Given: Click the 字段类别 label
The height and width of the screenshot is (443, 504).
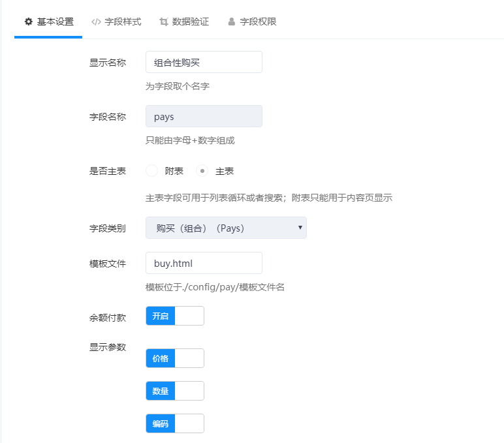Looking at the screenshot, I should (x=107, y=228).
